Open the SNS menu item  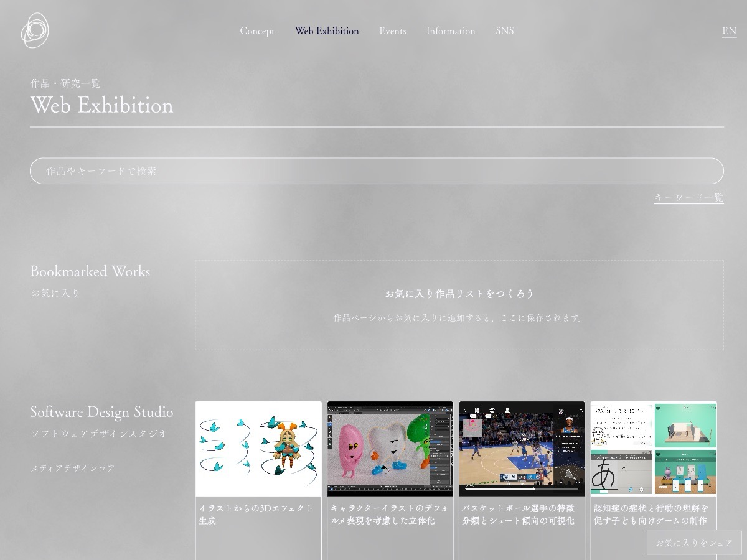click(505, 31)
